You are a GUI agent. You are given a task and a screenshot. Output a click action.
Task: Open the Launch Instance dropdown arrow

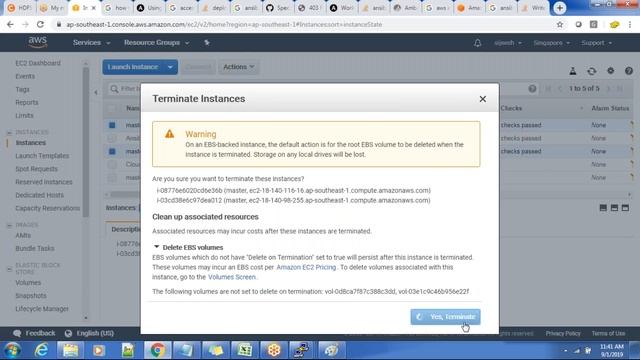(170, 67)
